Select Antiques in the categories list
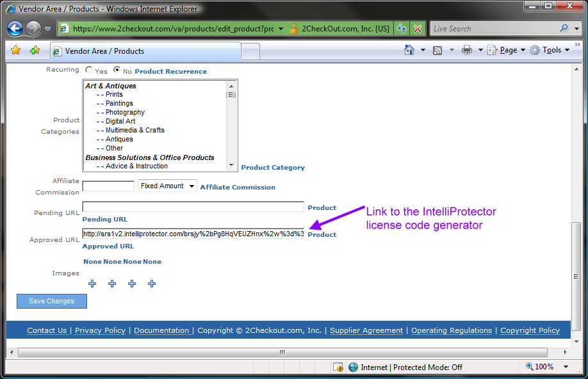This screenshot has width=588, height=379. coord(119,140)
